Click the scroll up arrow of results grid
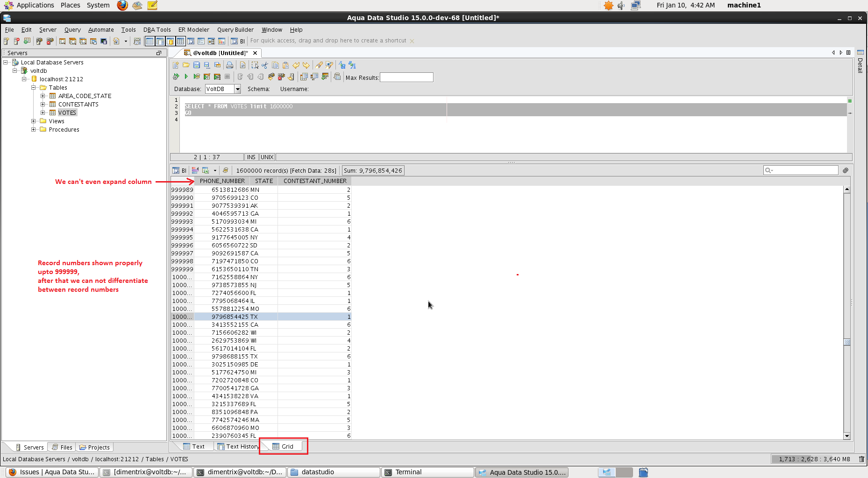This screenshot has height=478, width=868. click(847, 190)
